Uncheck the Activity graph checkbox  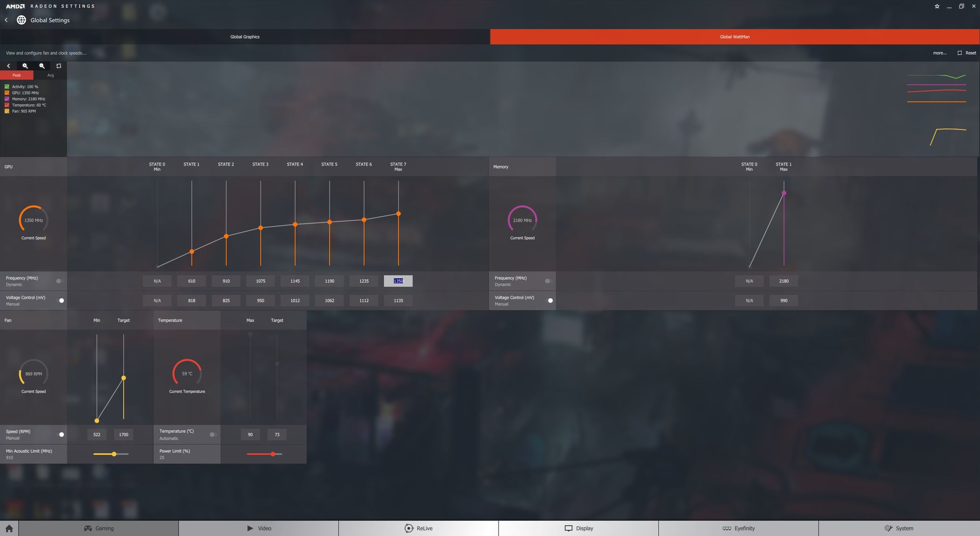pyautogui.click(x=7, y=87)
